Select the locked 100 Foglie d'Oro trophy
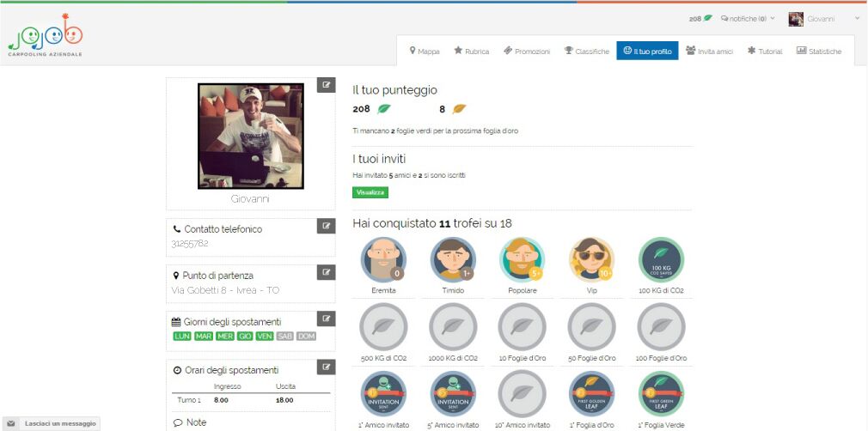 point(661,326)
